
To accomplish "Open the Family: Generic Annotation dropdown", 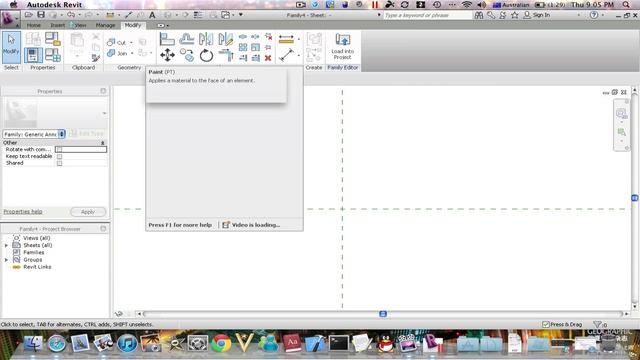I will point(34,134).
